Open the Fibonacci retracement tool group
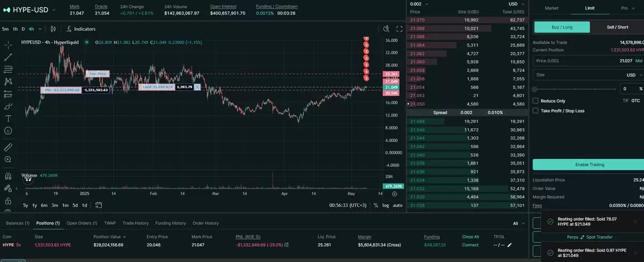 point(8,69)
